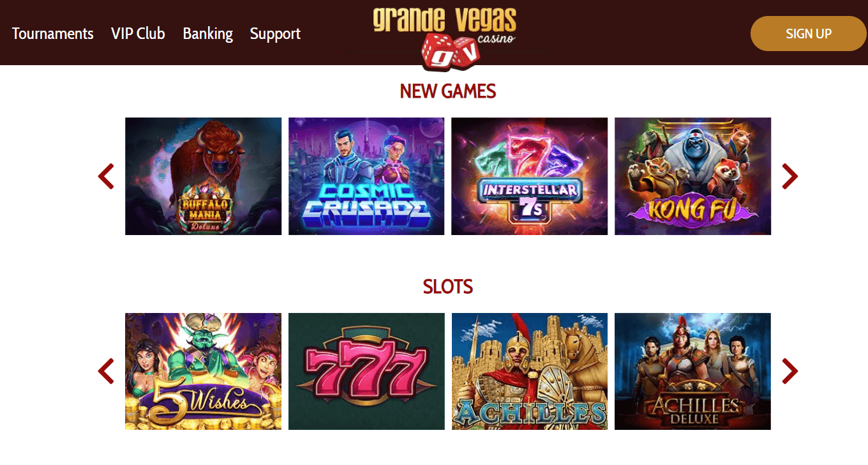Go to previous New Games carousel slide
The image size is (868, 465).
click(106, 176)
